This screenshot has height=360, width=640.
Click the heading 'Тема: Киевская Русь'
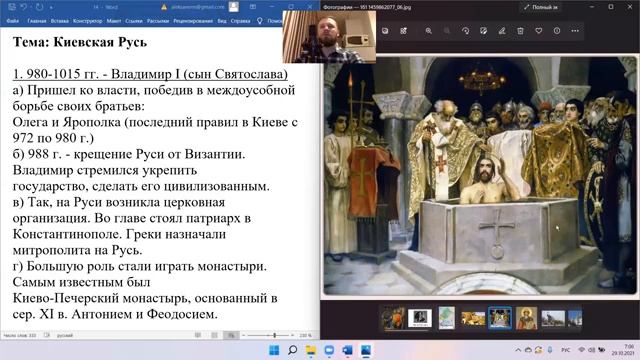pyautogui.click(x=80, y=42)
